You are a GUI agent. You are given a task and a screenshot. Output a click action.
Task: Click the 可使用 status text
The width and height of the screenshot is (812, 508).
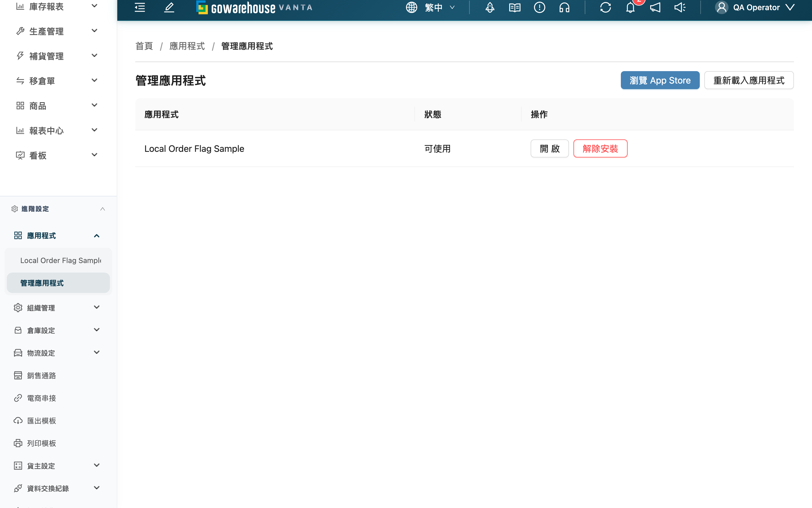pos(437,148)
